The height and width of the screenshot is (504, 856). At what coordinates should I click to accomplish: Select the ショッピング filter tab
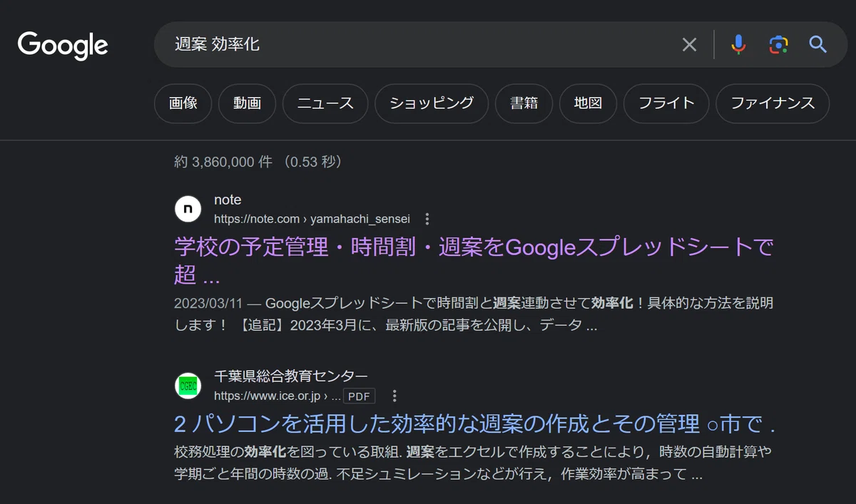(432, 103)
